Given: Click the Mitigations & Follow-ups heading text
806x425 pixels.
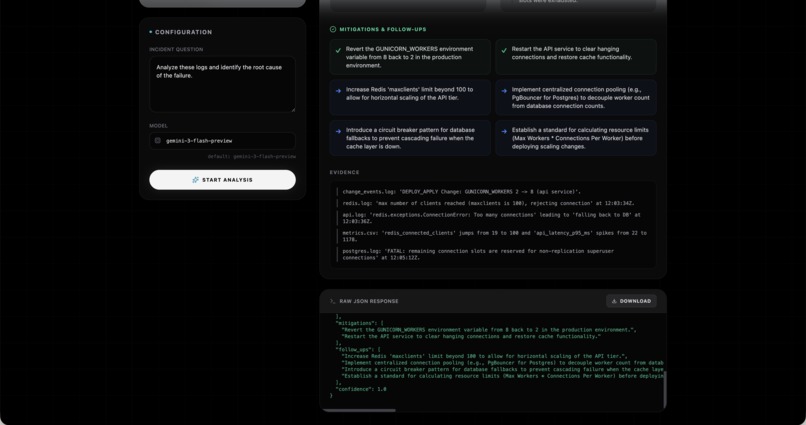Looking at the screenshot, I should 382,29.
